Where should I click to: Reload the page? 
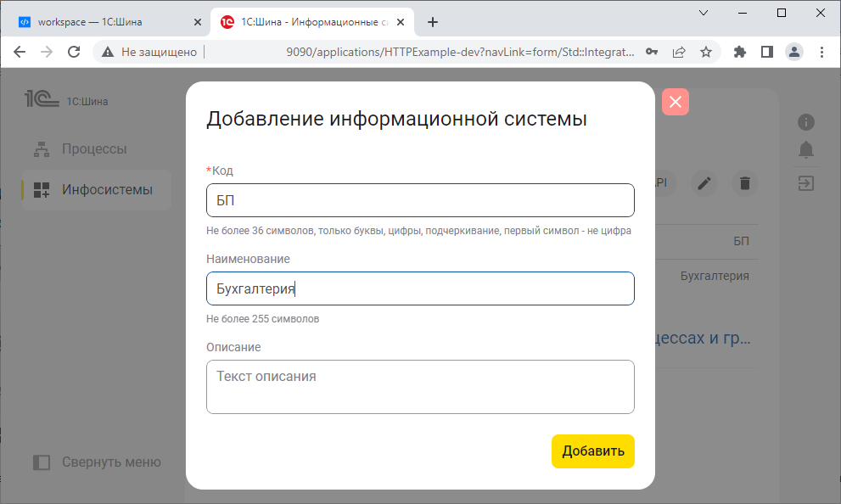click(x=74, y=52)
